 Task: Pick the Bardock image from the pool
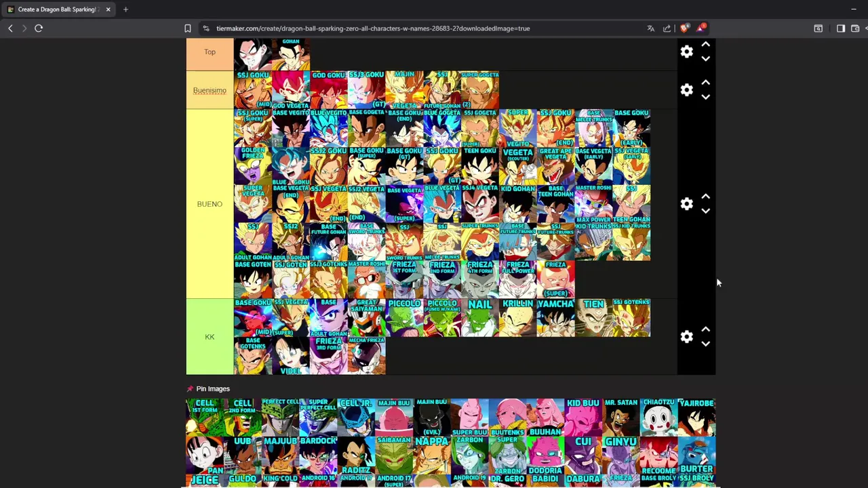tap(319, 455)
